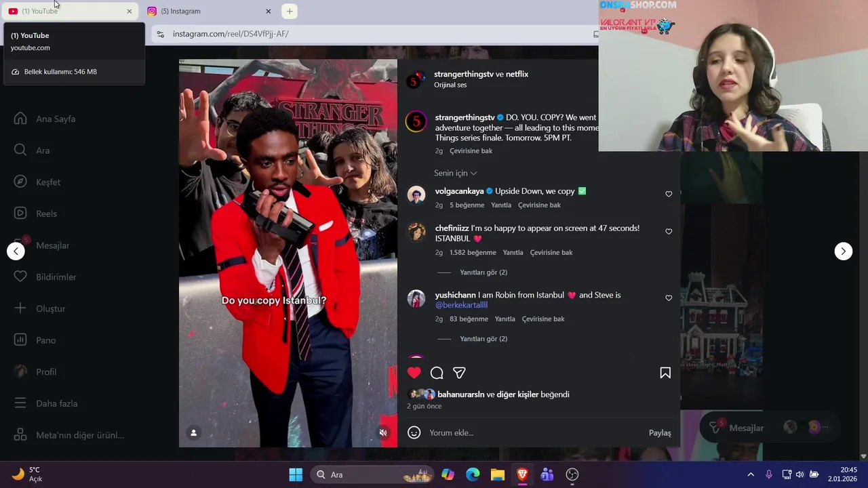The image size is (868, 488).
Task: Open Meta'nın diğer ürünleri entry
Action: (80, 435)
